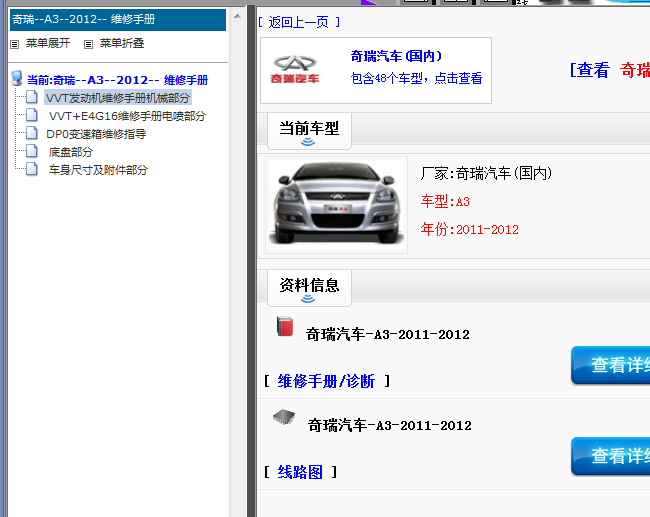Click the silver Chery A3 car thumbnail
Screen dimensions: 650x517
tap(336, 204)
